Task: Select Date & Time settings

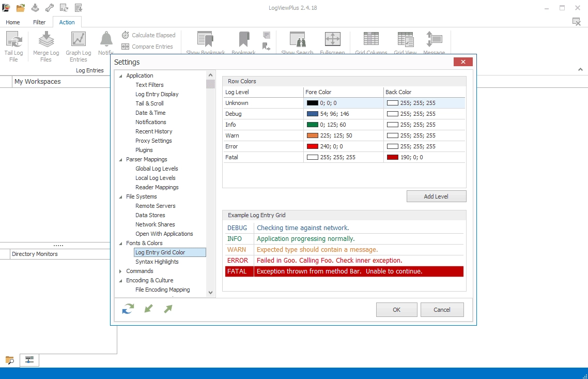Action: point(150,113)
